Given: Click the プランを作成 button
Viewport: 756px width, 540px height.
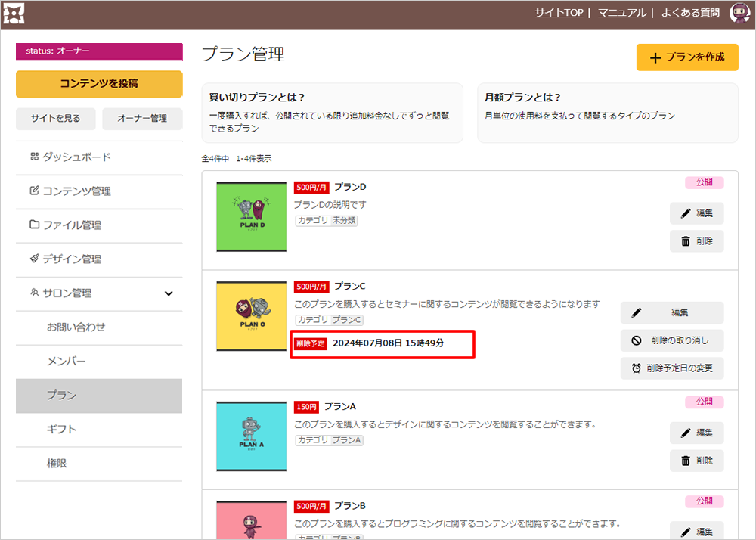Looking at the screenshot, I should [686, 57].
